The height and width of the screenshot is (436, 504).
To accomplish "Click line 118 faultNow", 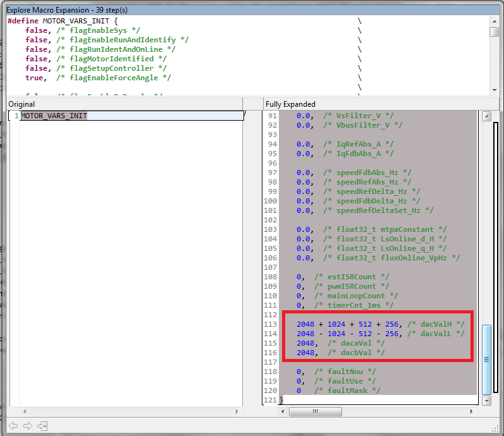I will pyautogui.click(x=336, y=372).
